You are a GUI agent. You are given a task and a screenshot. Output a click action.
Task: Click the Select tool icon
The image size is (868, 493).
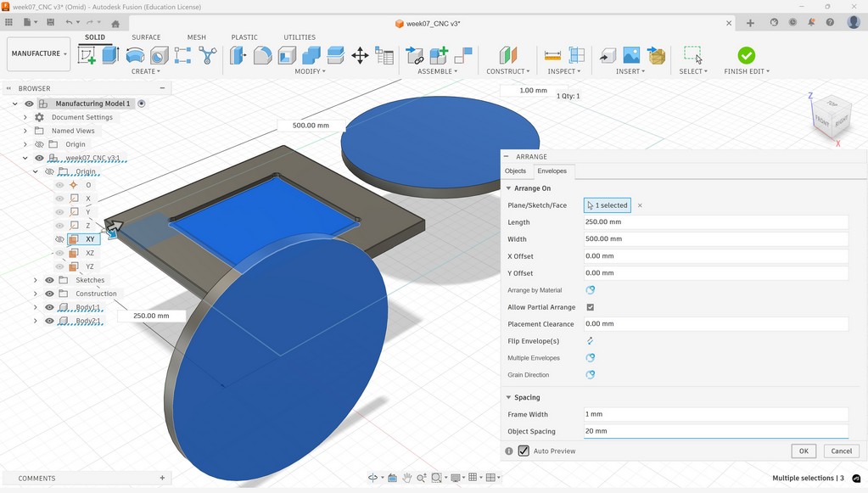coord(692,54)
